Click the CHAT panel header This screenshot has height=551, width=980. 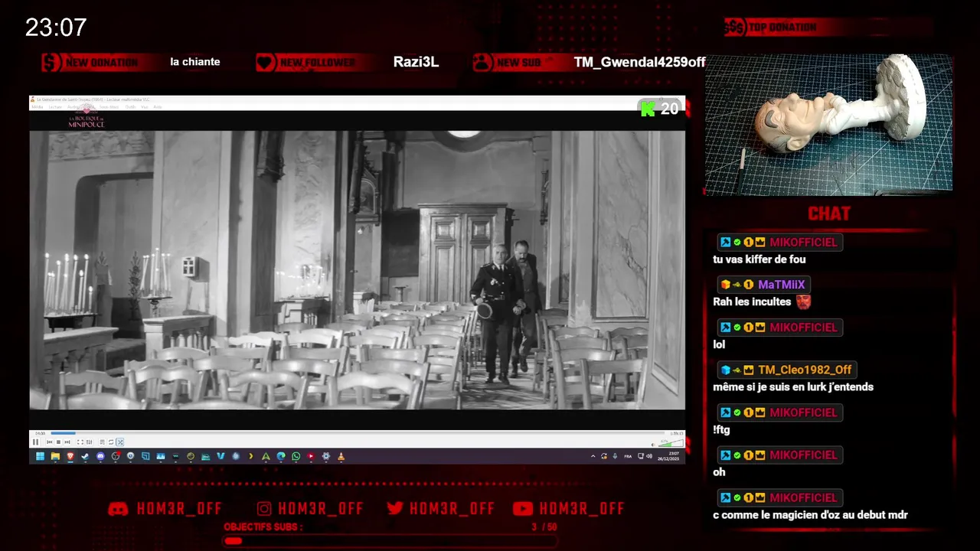[829, 214]
